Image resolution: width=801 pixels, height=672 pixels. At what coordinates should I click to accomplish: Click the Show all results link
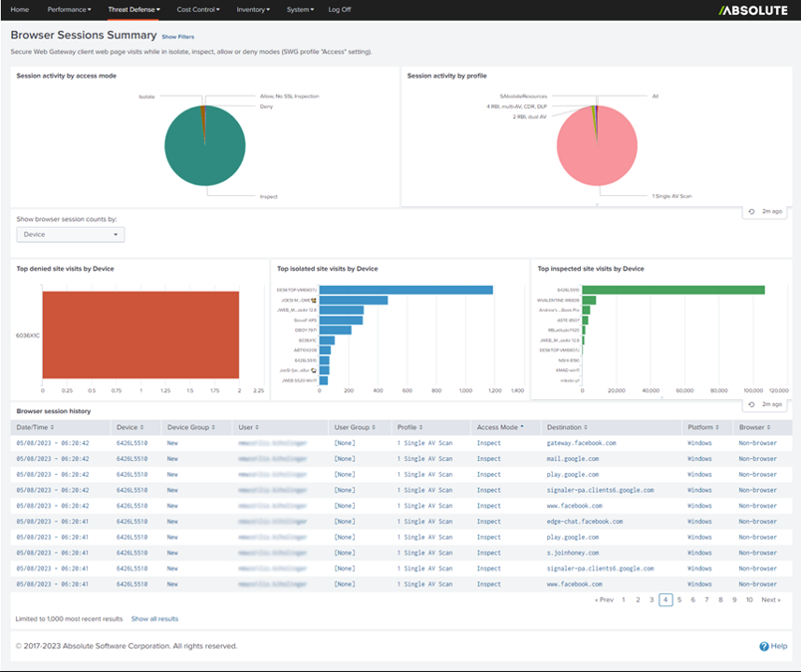click(x=156, y=618)
